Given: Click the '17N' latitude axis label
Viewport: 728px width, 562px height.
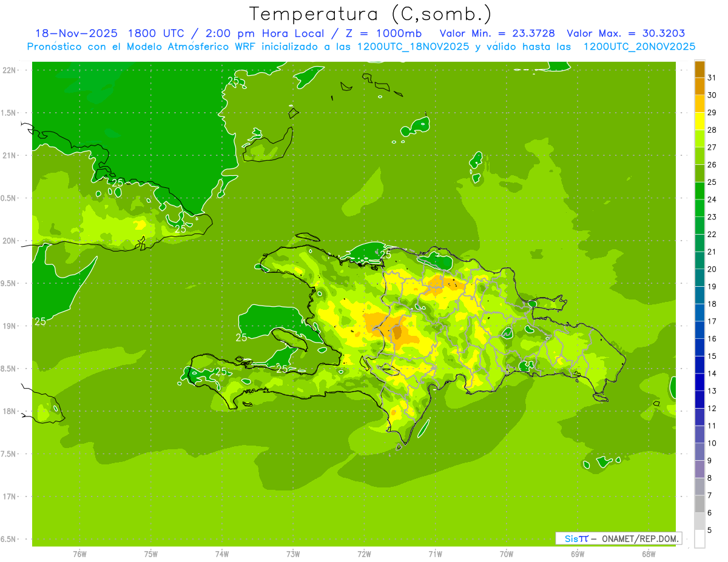Looking at the screenshot, I should [10, 497].
